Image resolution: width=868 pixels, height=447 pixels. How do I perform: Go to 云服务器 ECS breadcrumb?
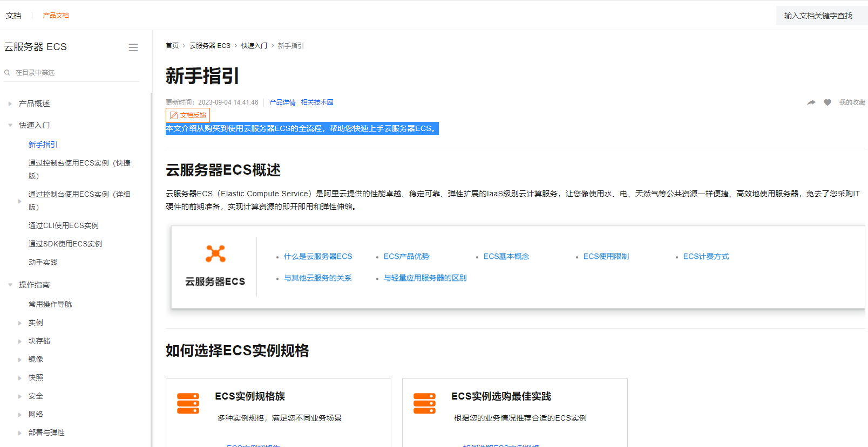pyautogui.click(x=210, y=46)
